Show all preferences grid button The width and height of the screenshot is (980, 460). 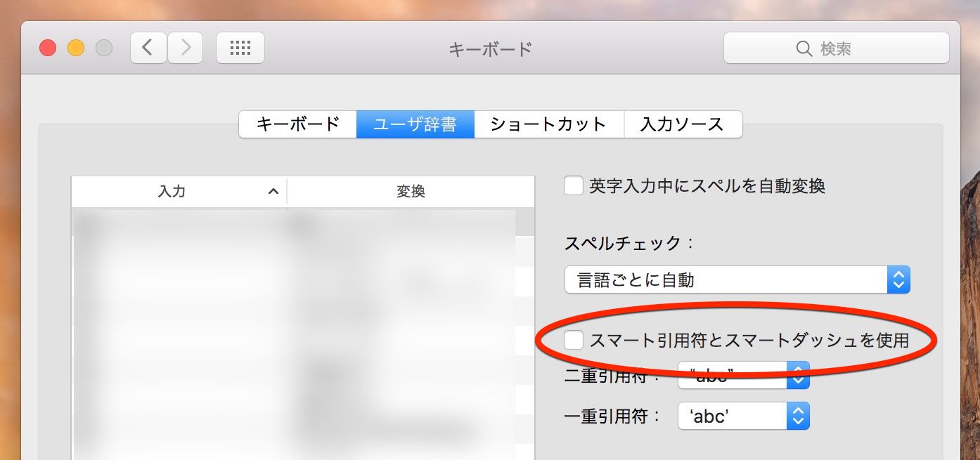point(240,48)
